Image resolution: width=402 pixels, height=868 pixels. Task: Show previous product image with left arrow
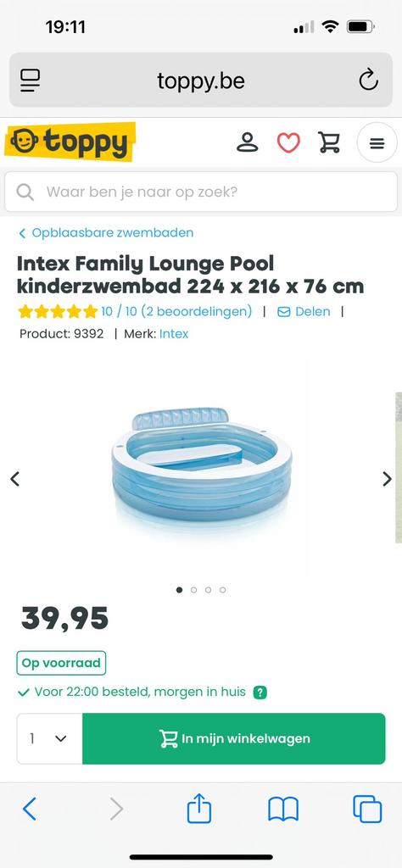point(15,479)
